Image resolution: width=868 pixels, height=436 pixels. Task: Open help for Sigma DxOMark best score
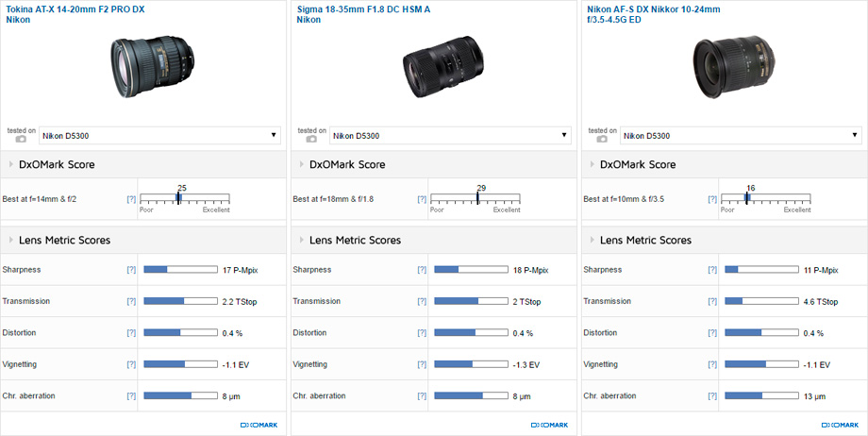click(x=422, y=200)
